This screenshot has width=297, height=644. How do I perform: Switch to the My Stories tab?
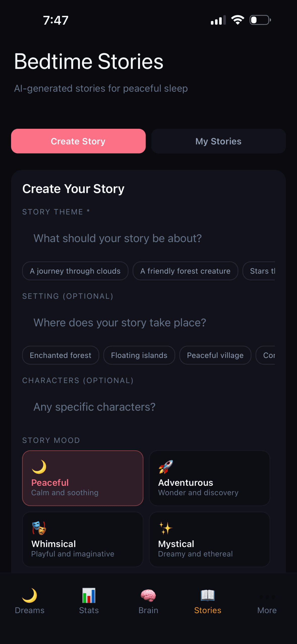click(x=218, y=141)
